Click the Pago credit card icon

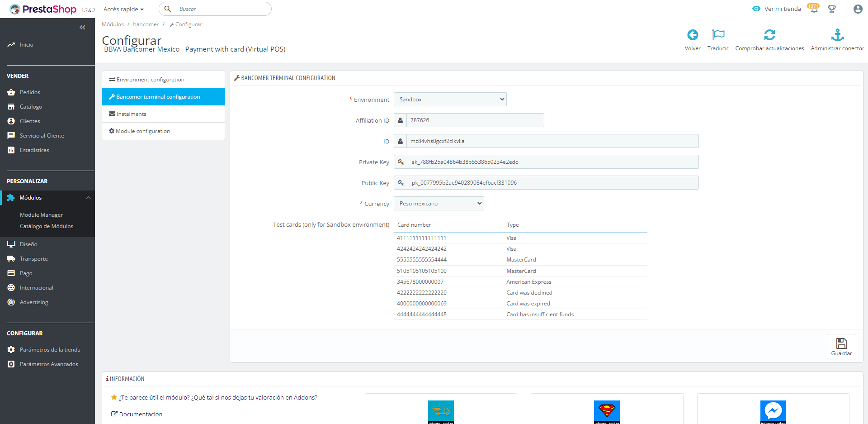coord(11,273)
